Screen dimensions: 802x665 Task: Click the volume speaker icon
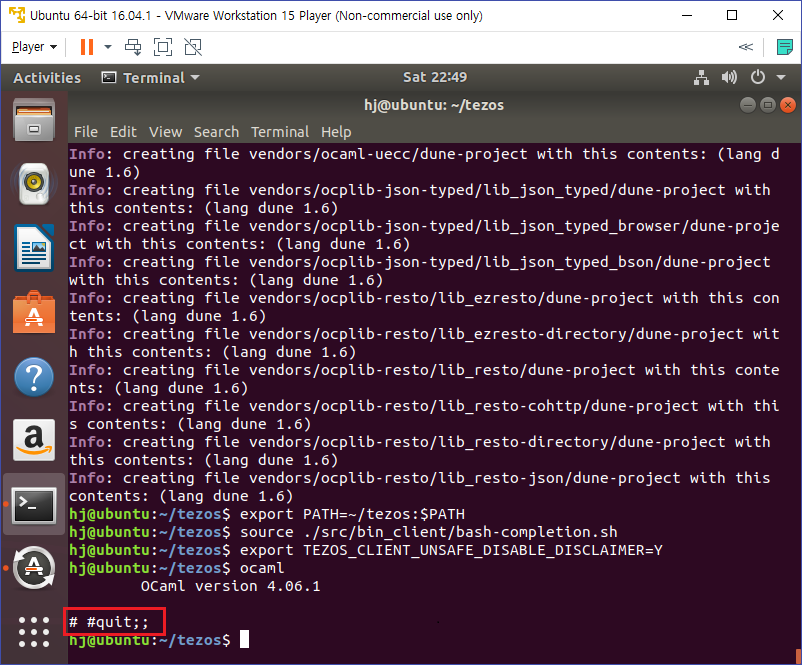pyautogui.click(x=729, y=78)
